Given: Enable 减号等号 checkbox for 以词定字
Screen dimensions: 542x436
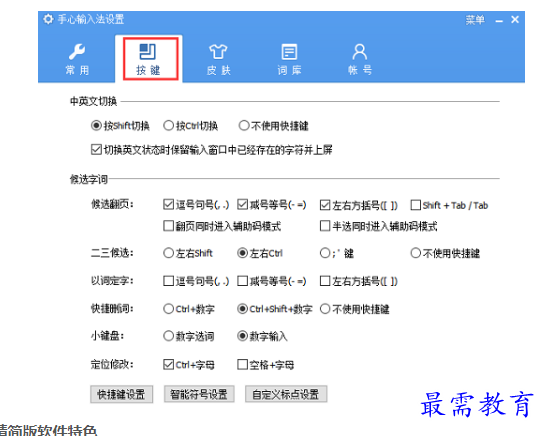Looking at the screenshot, I should pos(242,281).
